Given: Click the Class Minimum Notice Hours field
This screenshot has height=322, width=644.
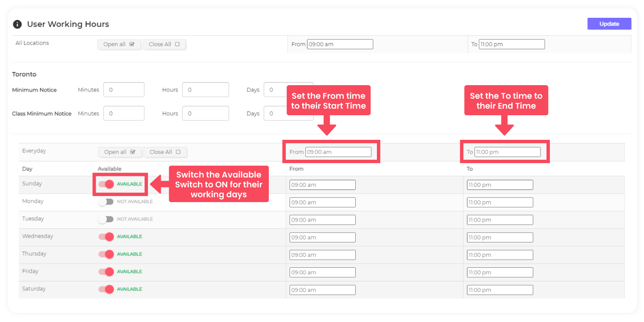Looking at the screenshot, I should pos(205,114).
